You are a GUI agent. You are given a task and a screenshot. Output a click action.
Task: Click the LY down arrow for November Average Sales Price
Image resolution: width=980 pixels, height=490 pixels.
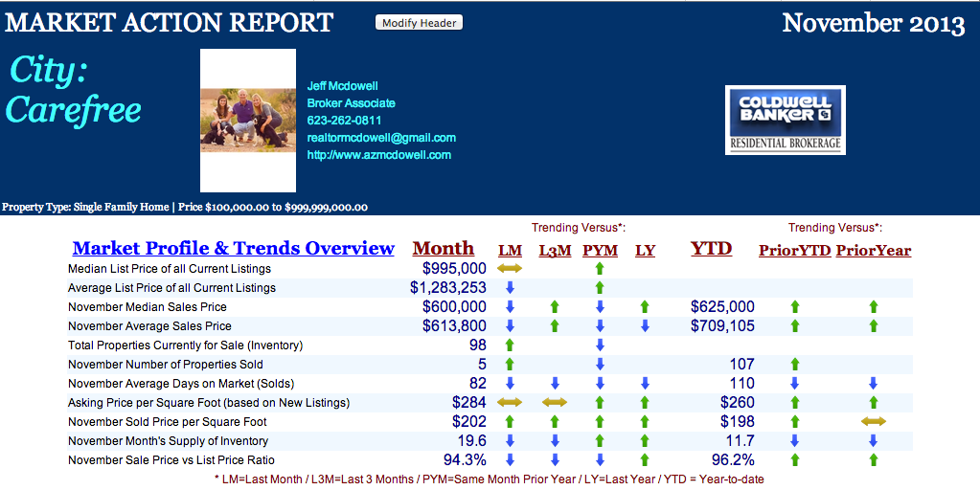(x=645, y=326)
